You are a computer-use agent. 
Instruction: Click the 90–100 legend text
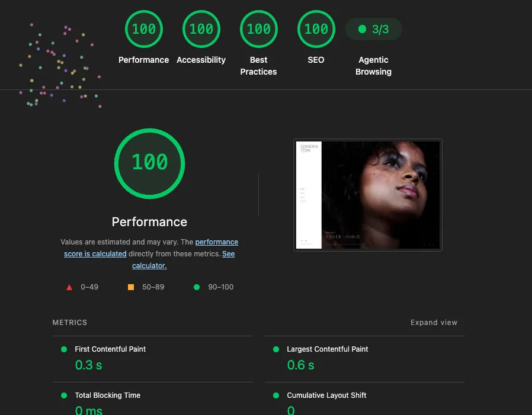[221, 287]
